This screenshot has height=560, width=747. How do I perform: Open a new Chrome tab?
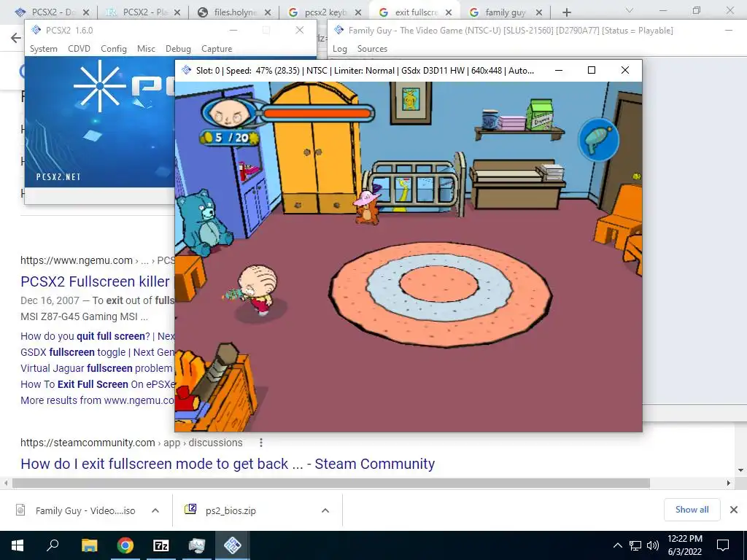point(566,12)
